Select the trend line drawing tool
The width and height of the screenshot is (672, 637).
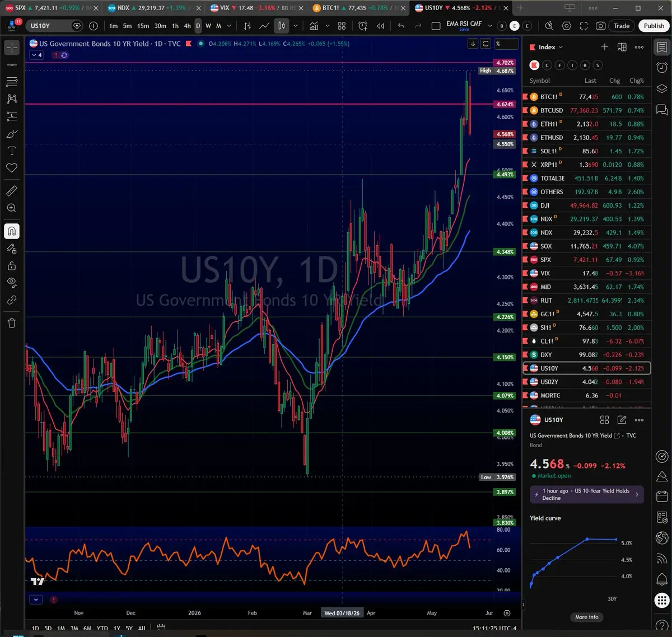12,65
